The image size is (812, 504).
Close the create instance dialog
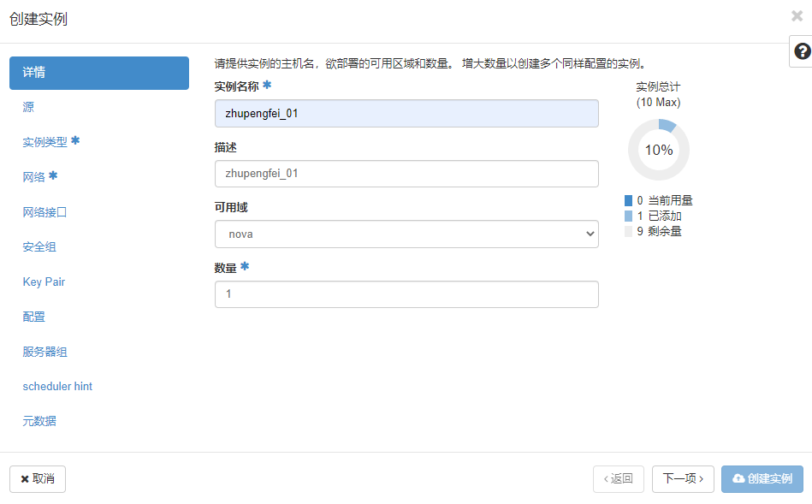click(797, 15)
